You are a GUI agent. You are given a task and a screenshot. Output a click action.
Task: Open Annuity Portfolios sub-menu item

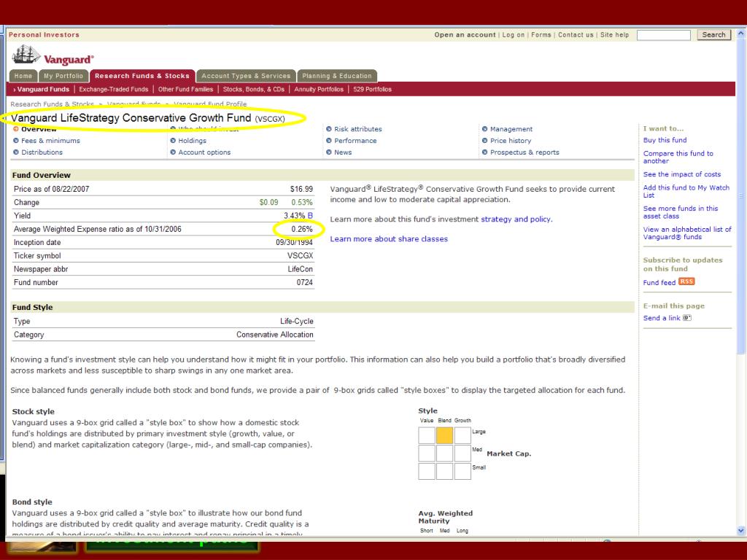click(319, 89)
